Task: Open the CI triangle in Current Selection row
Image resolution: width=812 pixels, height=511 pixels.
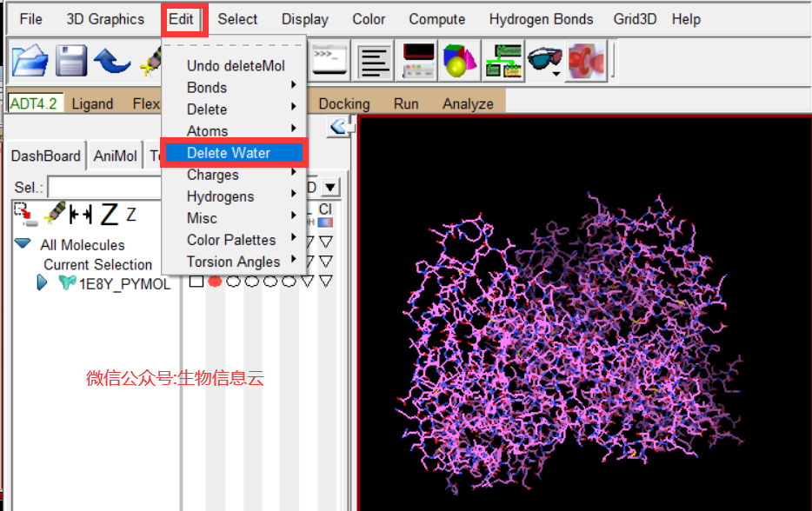Action: pyautogui.click(x=326, y=262)
